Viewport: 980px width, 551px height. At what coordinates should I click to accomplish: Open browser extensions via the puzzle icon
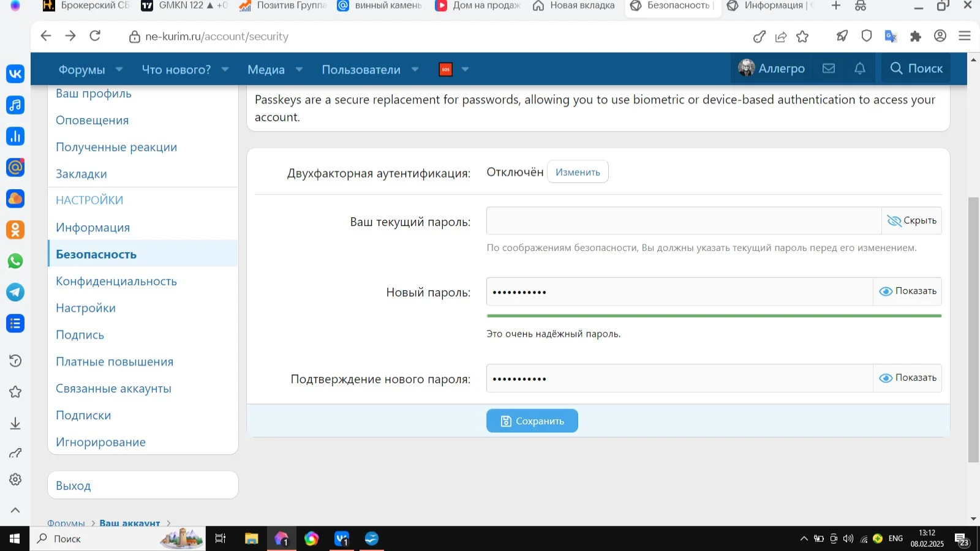[x=916, y=36]
